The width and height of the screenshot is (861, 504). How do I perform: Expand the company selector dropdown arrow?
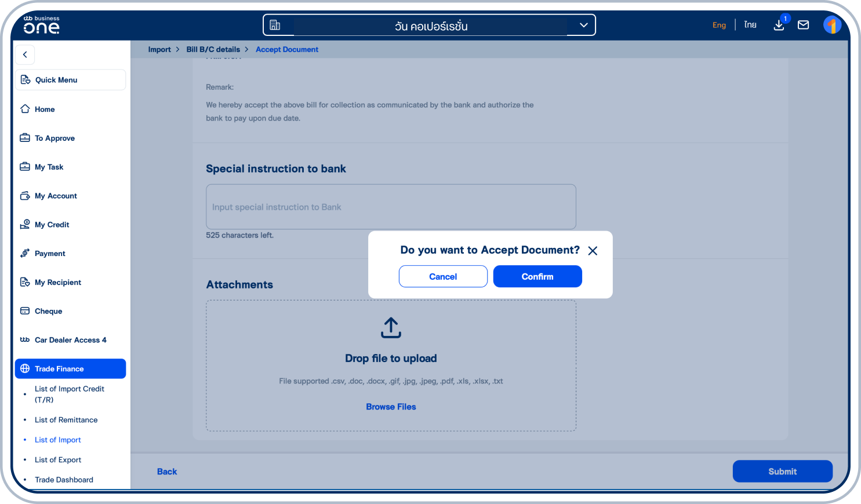(583, 25)
